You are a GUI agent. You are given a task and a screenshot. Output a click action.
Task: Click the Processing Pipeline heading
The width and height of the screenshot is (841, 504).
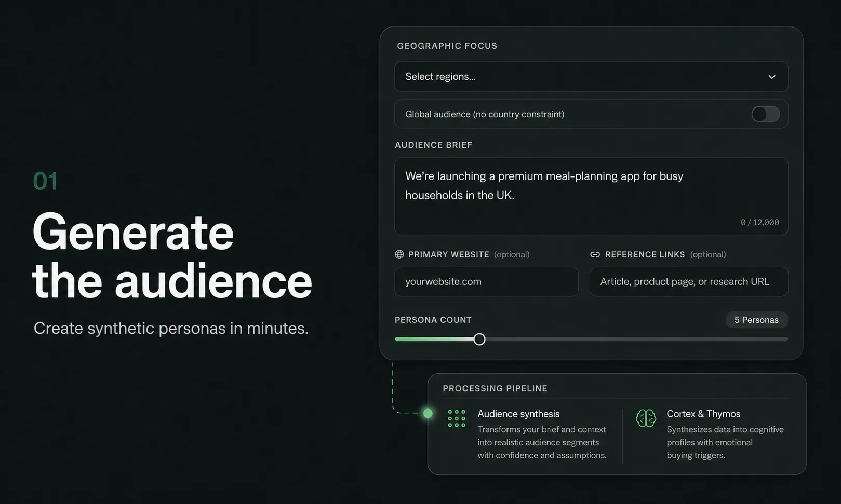pos(495,388)
